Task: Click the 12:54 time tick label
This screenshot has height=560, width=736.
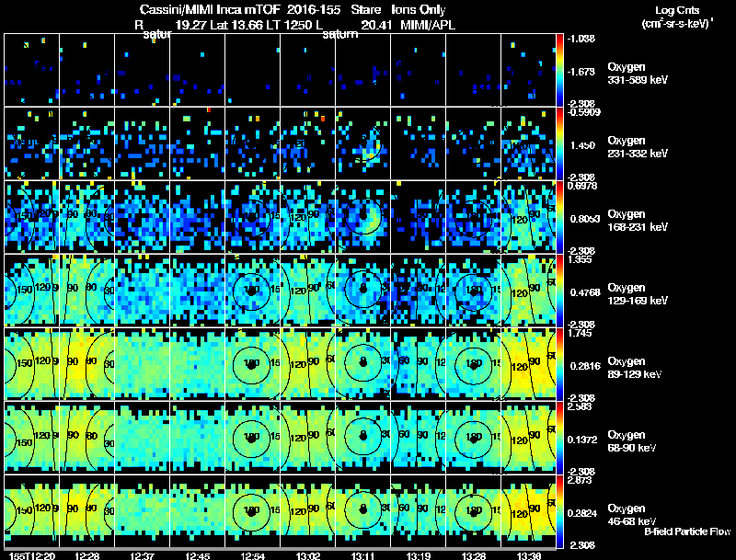Action: (x=252, y=555)
